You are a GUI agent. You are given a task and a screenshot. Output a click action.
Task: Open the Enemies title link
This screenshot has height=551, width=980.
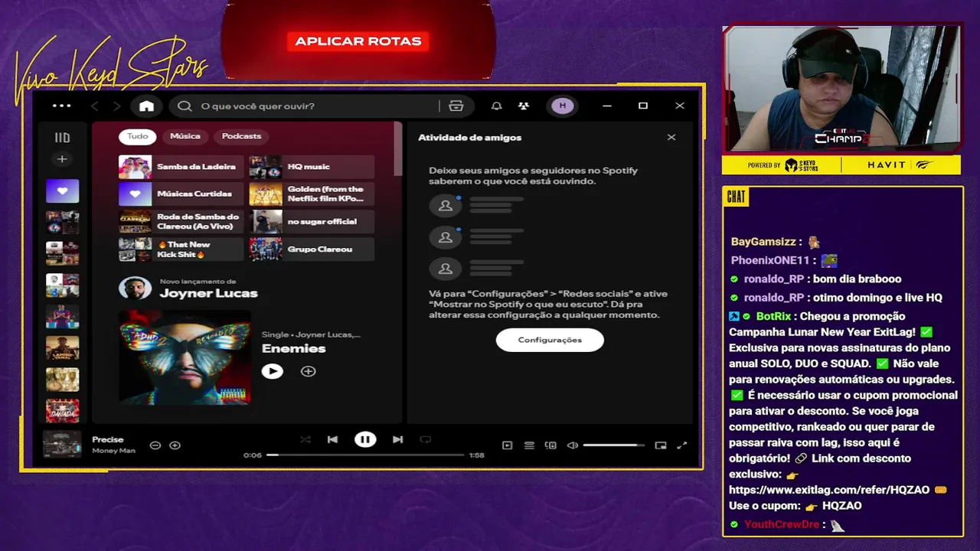point(294,348)
